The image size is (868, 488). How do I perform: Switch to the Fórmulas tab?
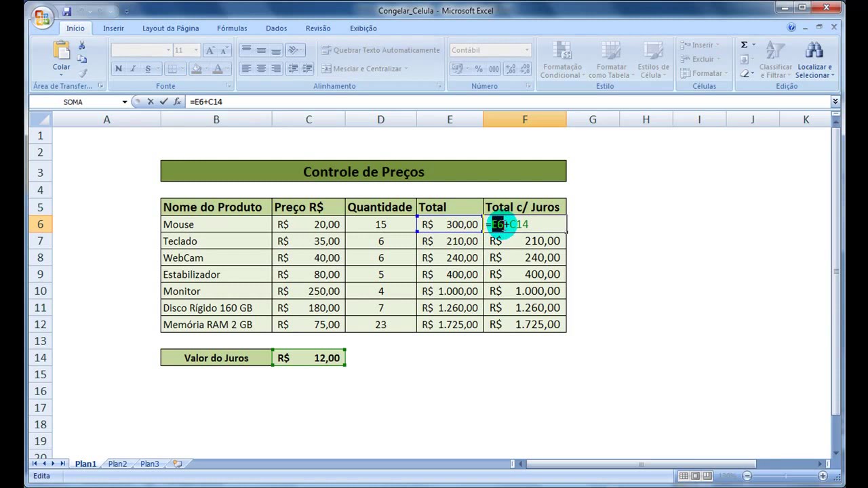pyautogui.click(x=232, y=28)
